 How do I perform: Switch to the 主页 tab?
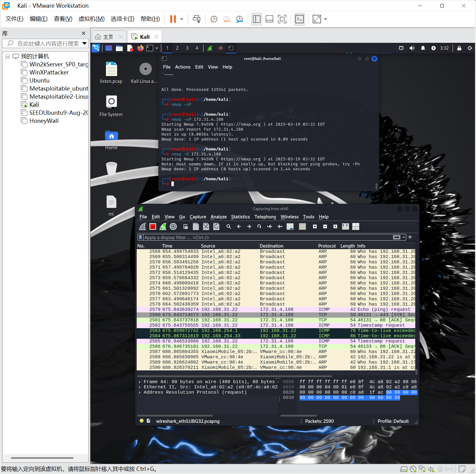tap(108, 37)
